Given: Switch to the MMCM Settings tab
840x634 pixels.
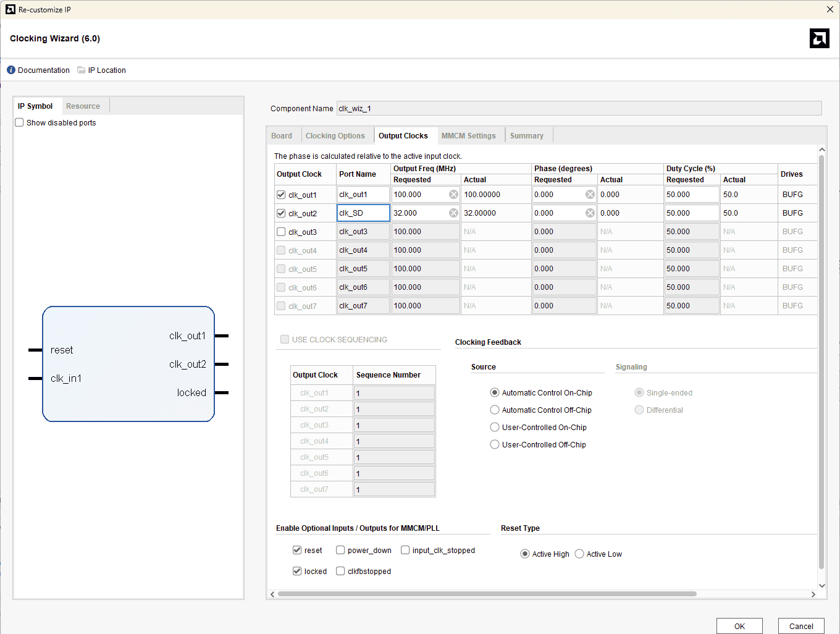Looking at the screenshot, I should point(468,136).
